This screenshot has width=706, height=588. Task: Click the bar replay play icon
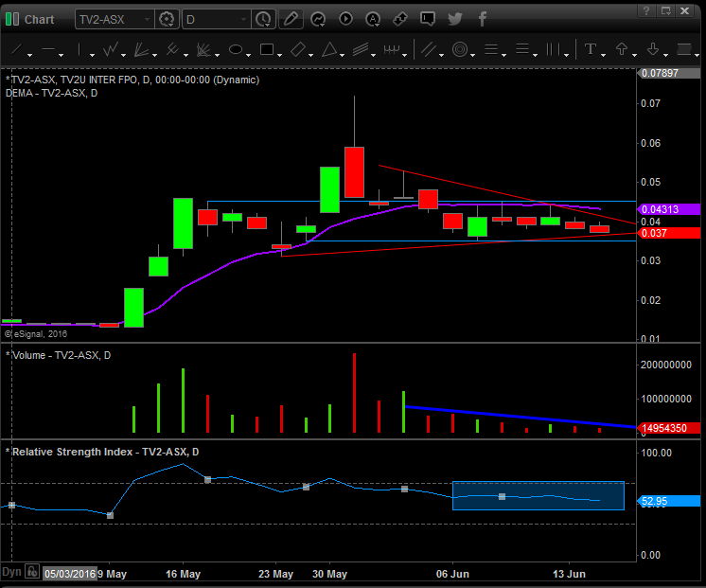pos(345,19)
